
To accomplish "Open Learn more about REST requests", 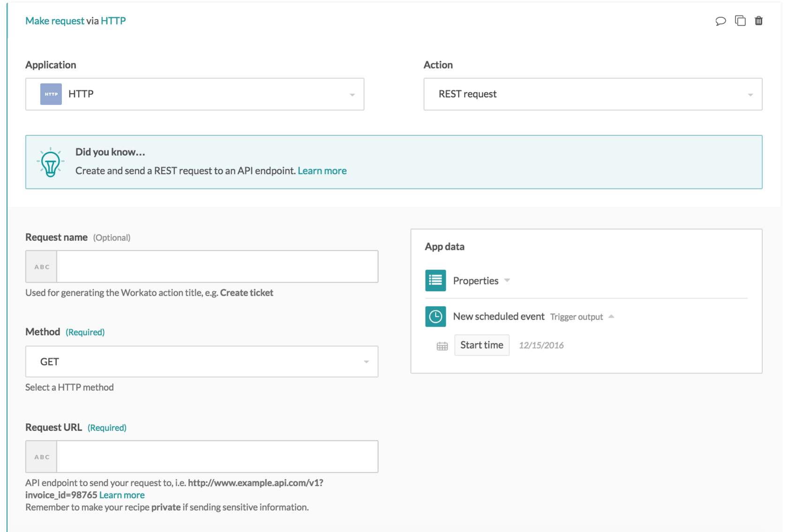I will pyautogui.click(x=322, y=171).
